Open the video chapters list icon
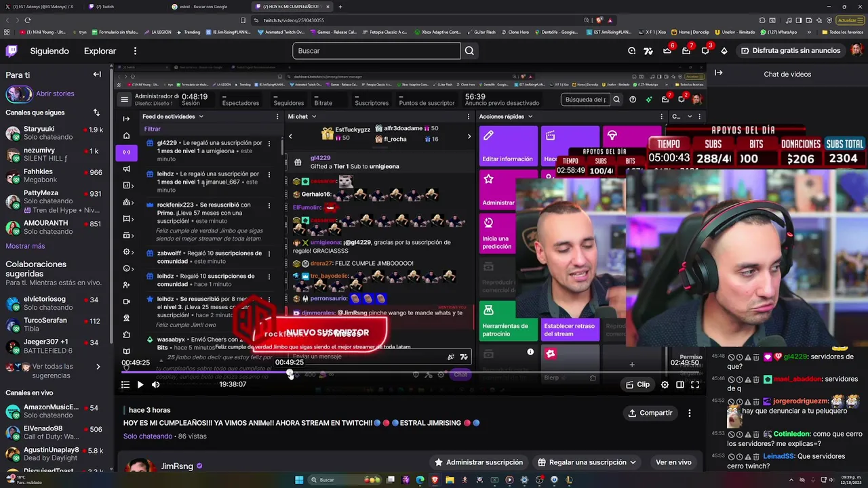 (x=125, y=385)
